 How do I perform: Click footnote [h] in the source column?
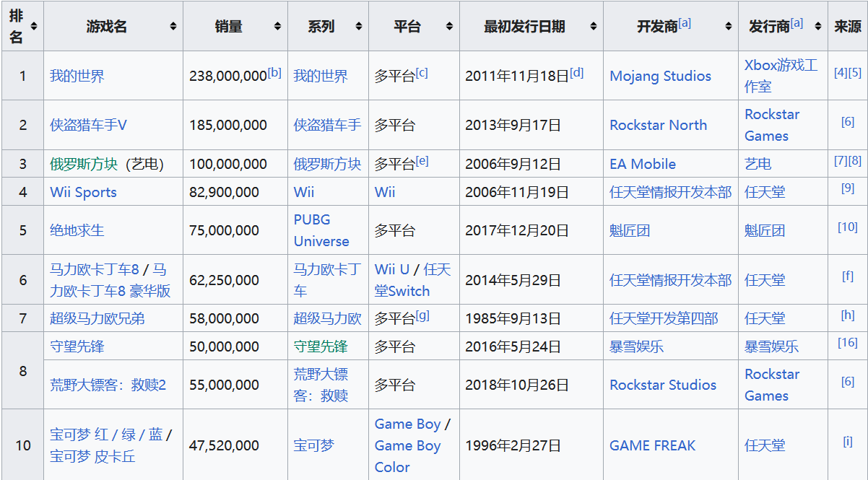848,315
